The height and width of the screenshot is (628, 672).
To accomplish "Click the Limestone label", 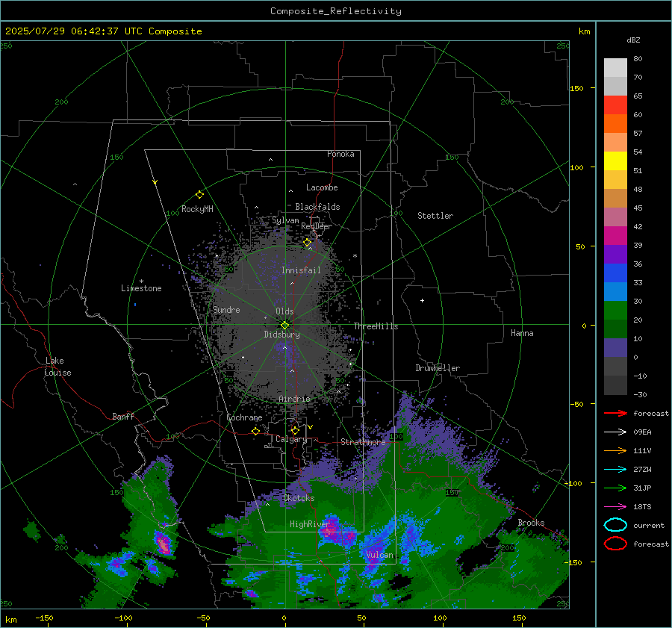I will tap(141, 288).
